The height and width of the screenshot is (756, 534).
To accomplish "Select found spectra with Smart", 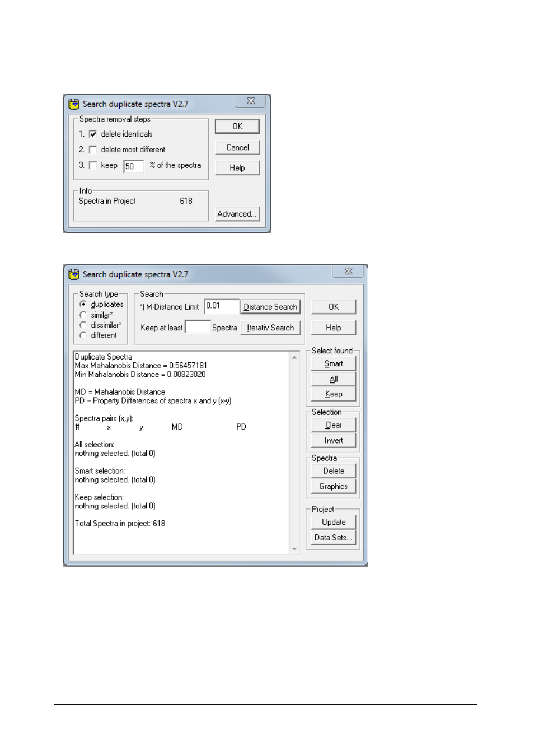I will [334, 363].
